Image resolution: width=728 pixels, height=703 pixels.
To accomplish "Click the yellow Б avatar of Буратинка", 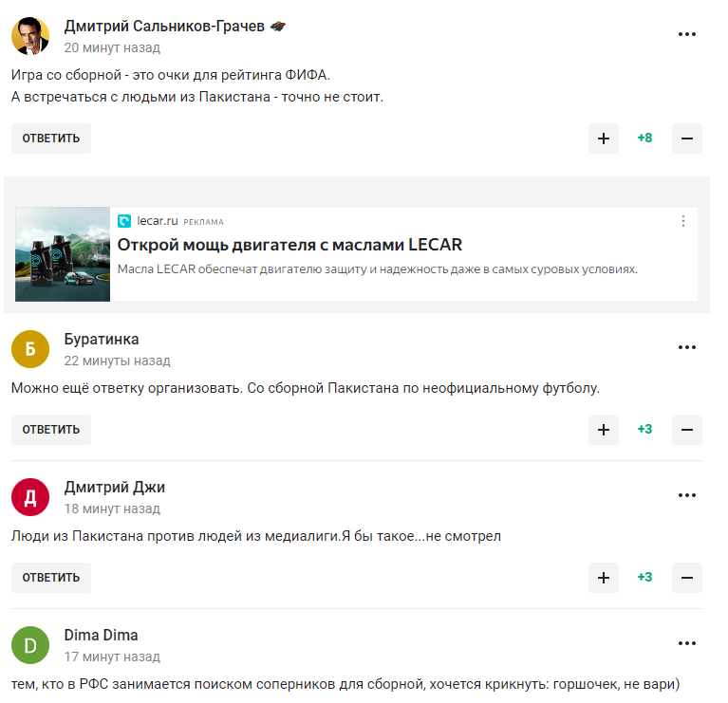I will tap(30, 349).
